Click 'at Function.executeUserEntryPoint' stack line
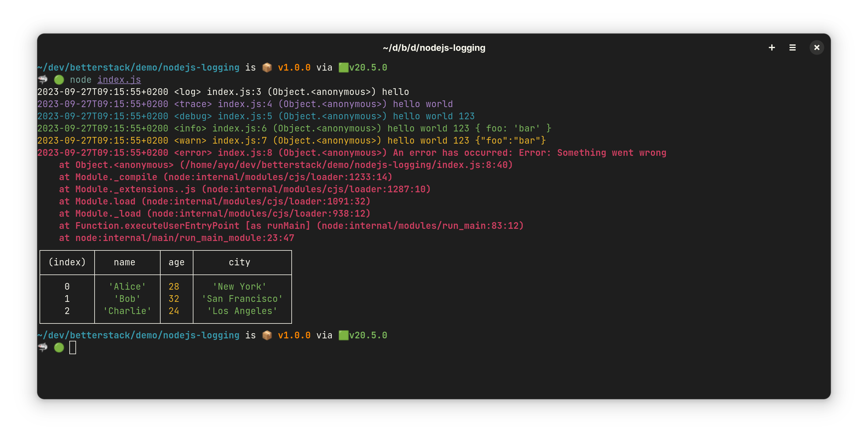 [x=291, y=225]
